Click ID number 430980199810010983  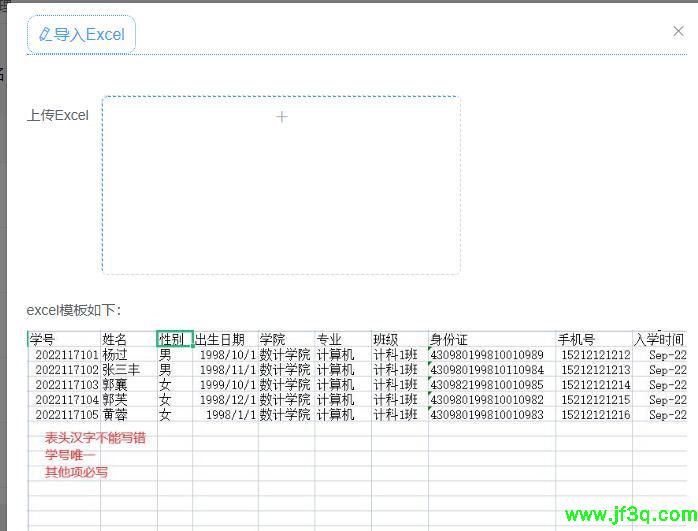[487, 415]
